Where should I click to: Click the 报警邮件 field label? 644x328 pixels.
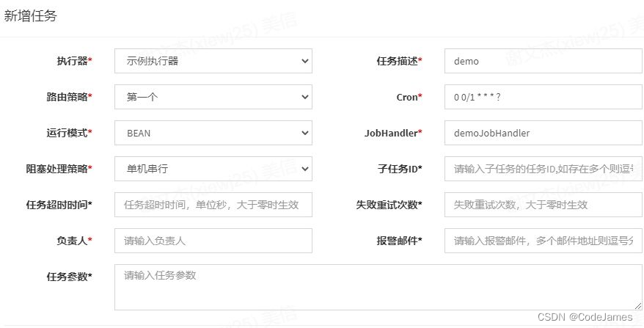[x=400, y=241]
